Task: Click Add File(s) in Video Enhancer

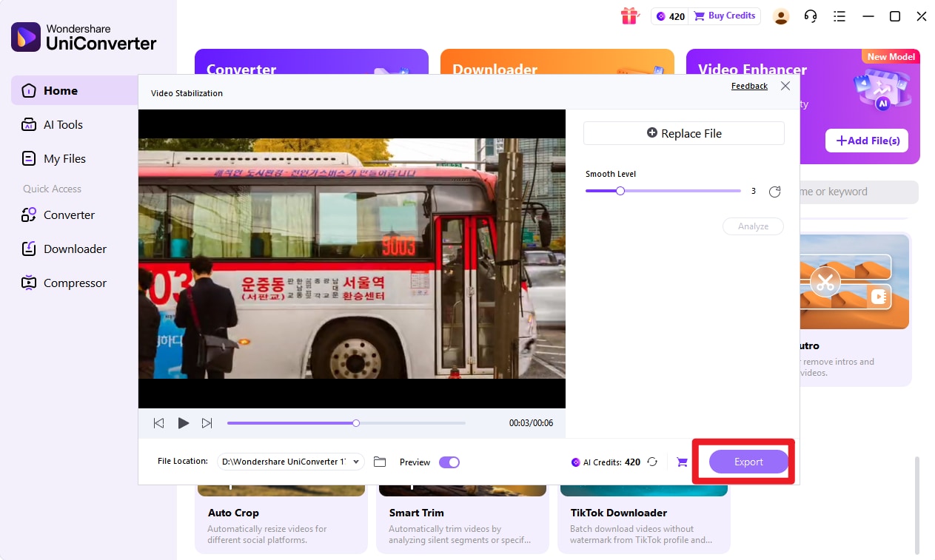Action: (867, 141)
